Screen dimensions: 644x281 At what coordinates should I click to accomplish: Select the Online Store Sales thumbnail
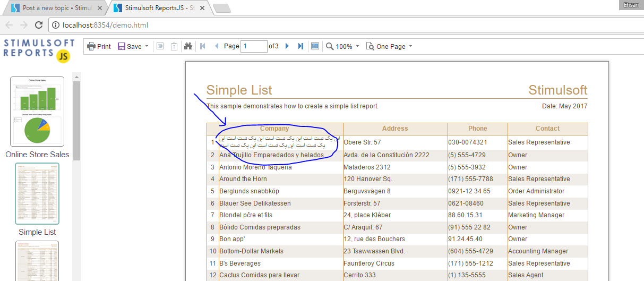[x=37, y=112]
